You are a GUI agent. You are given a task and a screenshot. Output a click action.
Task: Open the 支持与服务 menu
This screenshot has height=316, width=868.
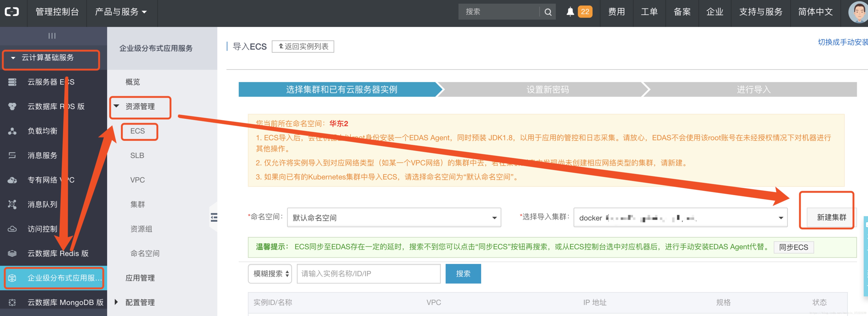tap(761, 12)
